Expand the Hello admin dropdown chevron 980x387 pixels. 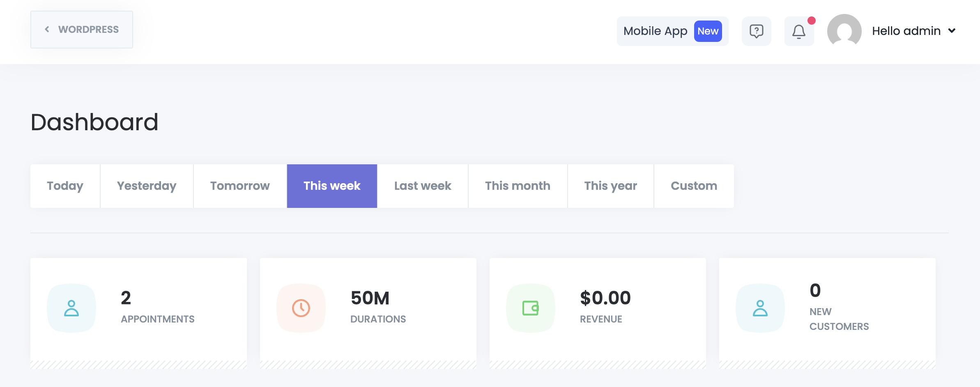click(952, 31)
